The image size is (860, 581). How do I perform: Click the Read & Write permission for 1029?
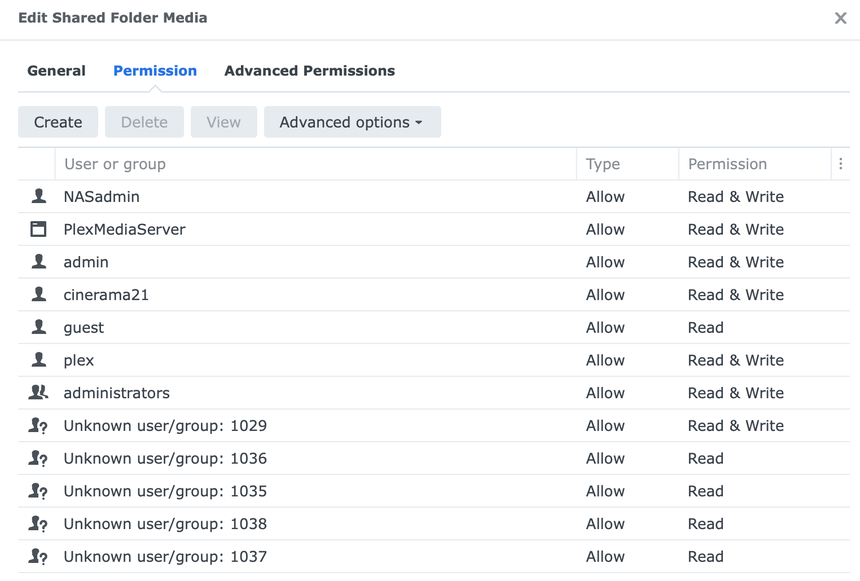735,426
